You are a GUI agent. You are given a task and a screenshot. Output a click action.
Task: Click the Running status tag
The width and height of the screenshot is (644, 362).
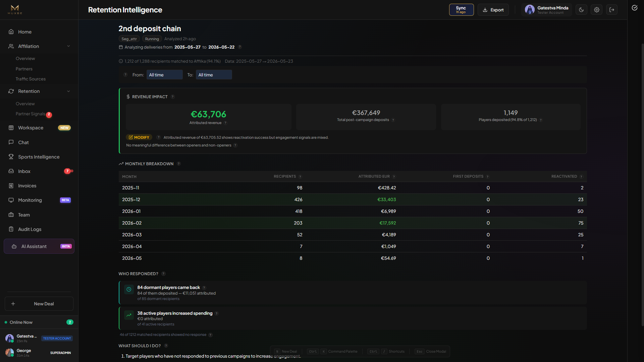click(152, 39)
